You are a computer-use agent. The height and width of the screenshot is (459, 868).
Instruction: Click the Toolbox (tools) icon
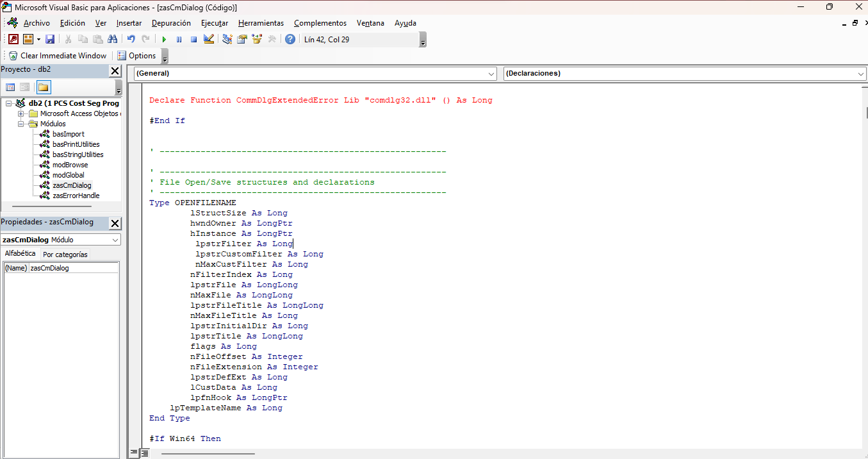pos(272,39)
